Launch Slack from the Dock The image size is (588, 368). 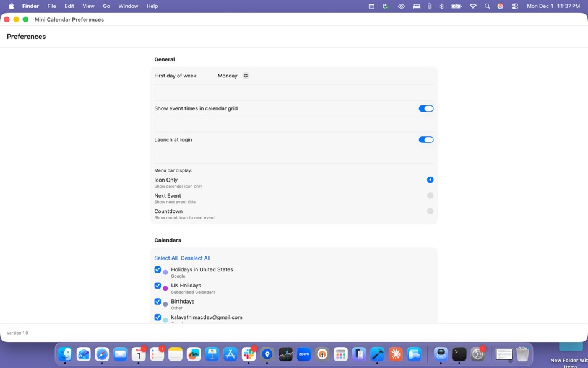248,354
